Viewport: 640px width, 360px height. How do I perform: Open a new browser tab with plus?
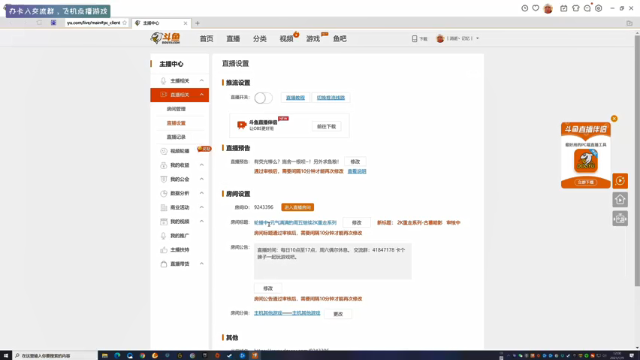click(197, 23)
